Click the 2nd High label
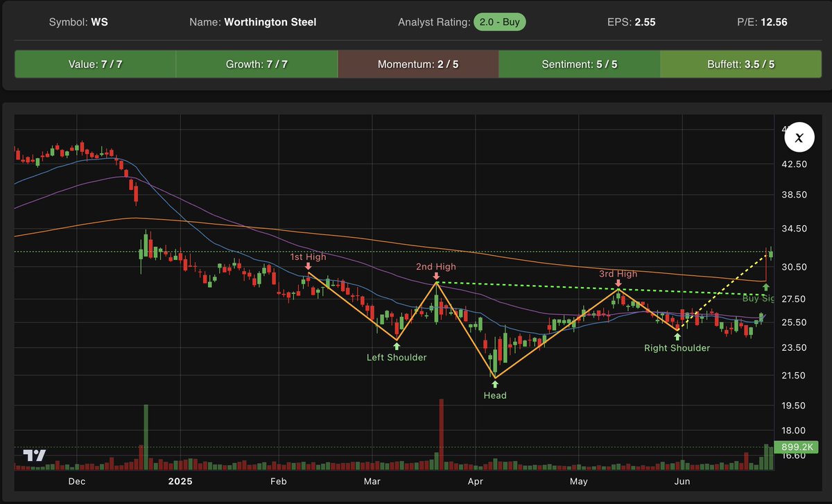The image size is (832, 504). [x=436, y=266]
